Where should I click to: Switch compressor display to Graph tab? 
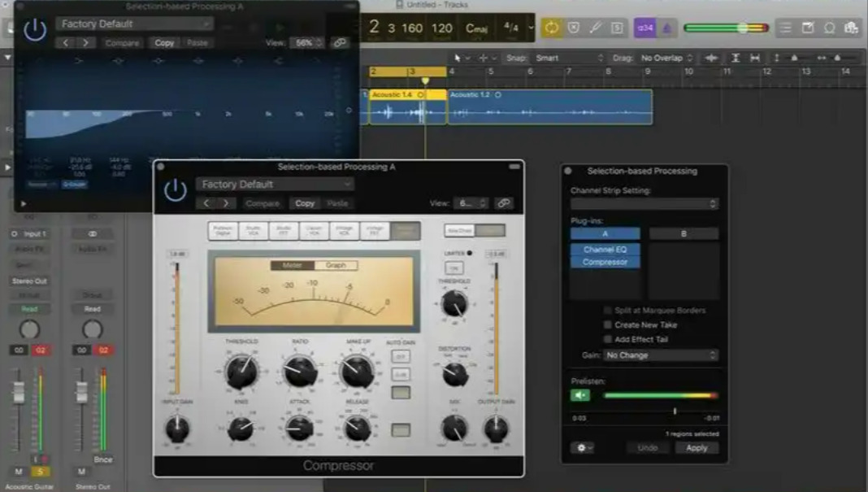click(336, 265)
